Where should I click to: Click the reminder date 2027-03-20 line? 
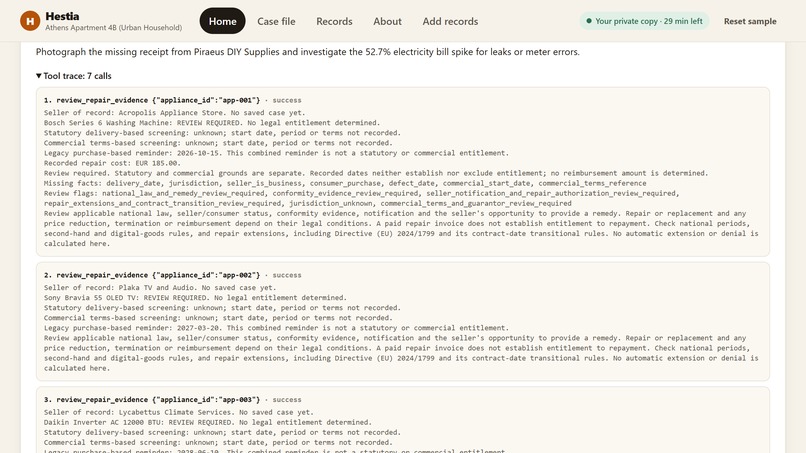tap(276, 328)
